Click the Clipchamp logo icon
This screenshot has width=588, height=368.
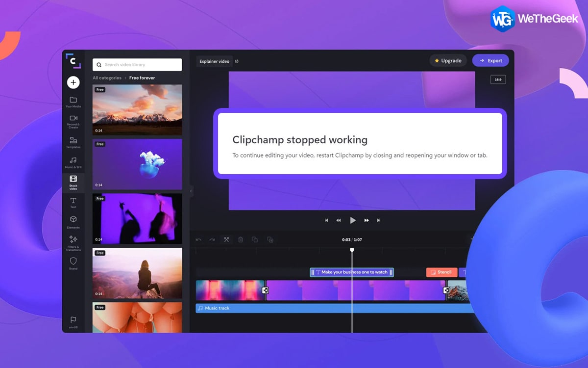coord(73,61)
